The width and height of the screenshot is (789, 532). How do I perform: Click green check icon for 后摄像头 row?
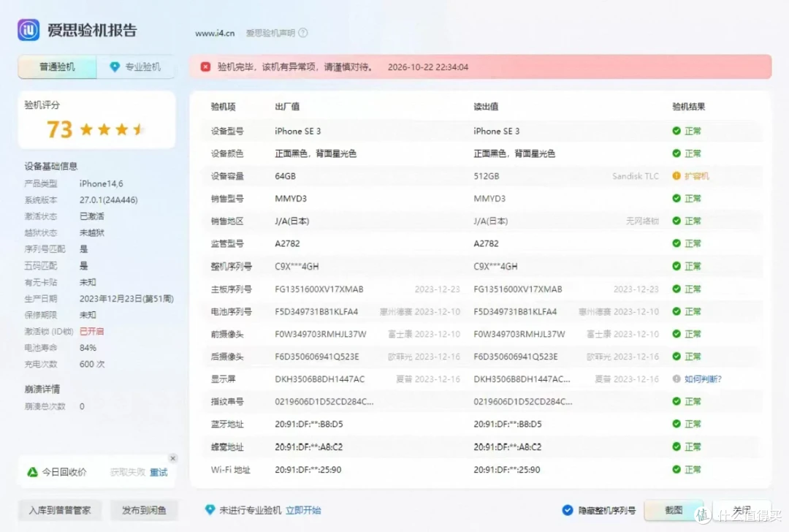click(x=676, y=357)
